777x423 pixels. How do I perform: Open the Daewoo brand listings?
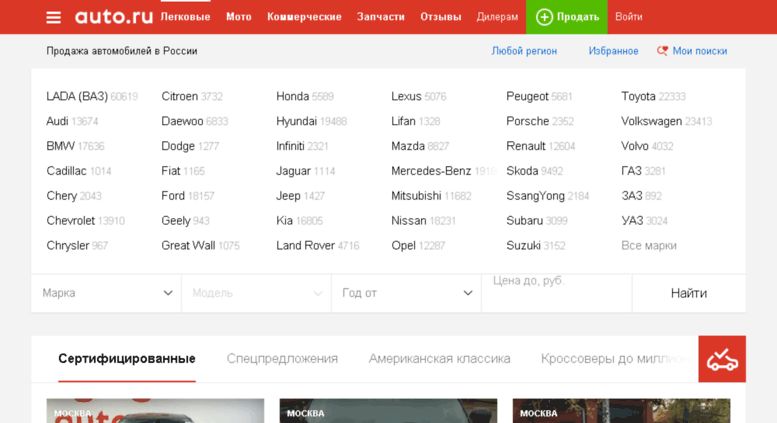pyautogui.click(x=182, y=121)
